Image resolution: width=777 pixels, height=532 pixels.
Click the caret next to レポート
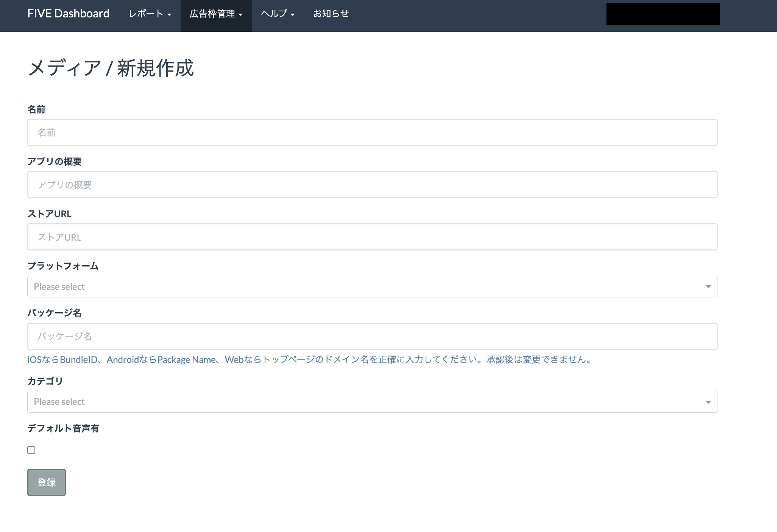pyautogui.click(x=169, y=15)
